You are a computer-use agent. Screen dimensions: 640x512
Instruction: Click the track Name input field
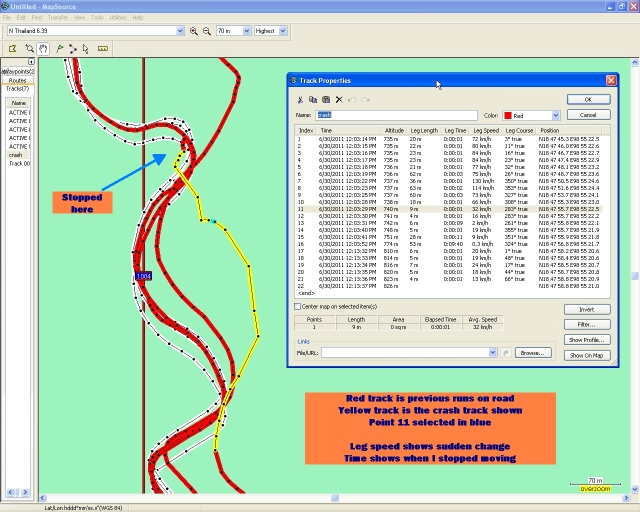396,115
